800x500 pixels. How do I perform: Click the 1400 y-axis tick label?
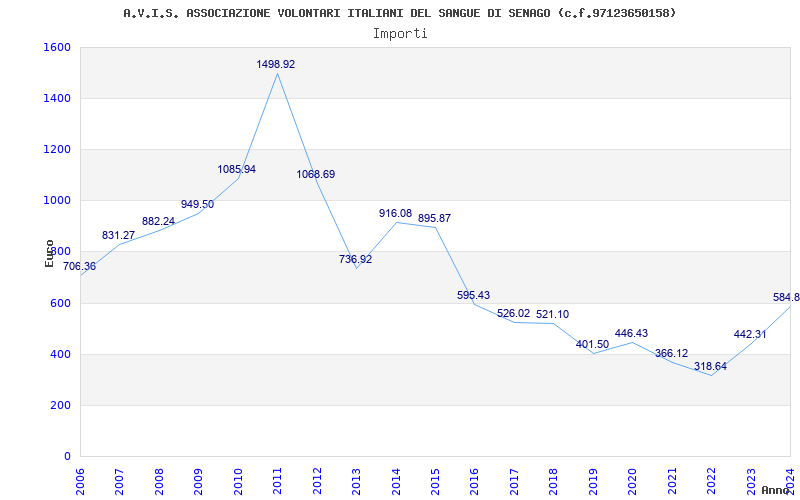tap(57, 98)
